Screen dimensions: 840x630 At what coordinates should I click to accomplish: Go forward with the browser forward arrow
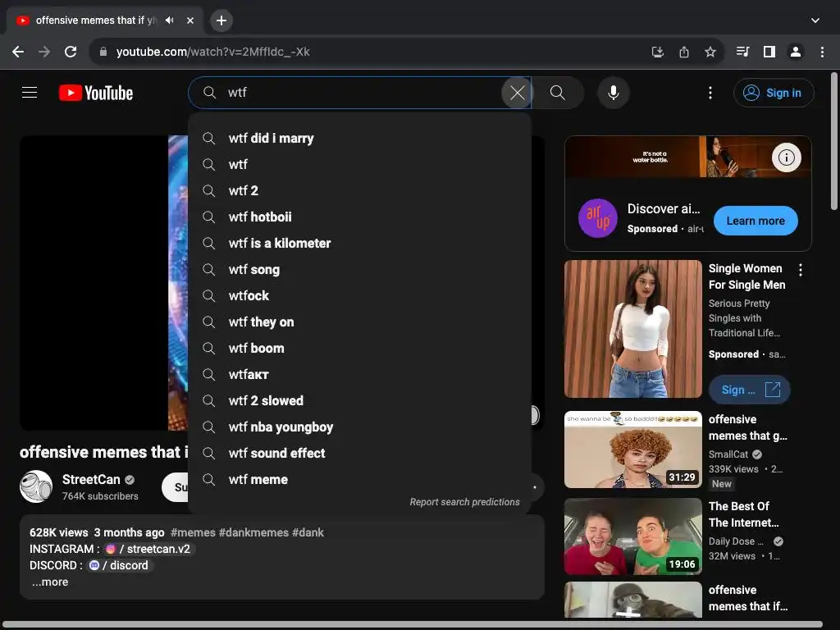[x=44, y=52]
